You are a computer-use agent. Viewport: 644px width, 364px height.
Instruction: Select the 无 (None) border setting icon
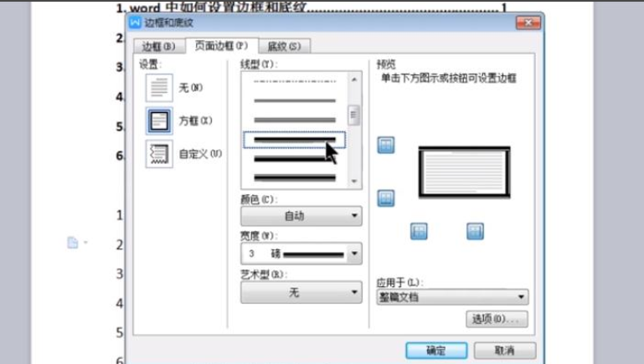159,88
